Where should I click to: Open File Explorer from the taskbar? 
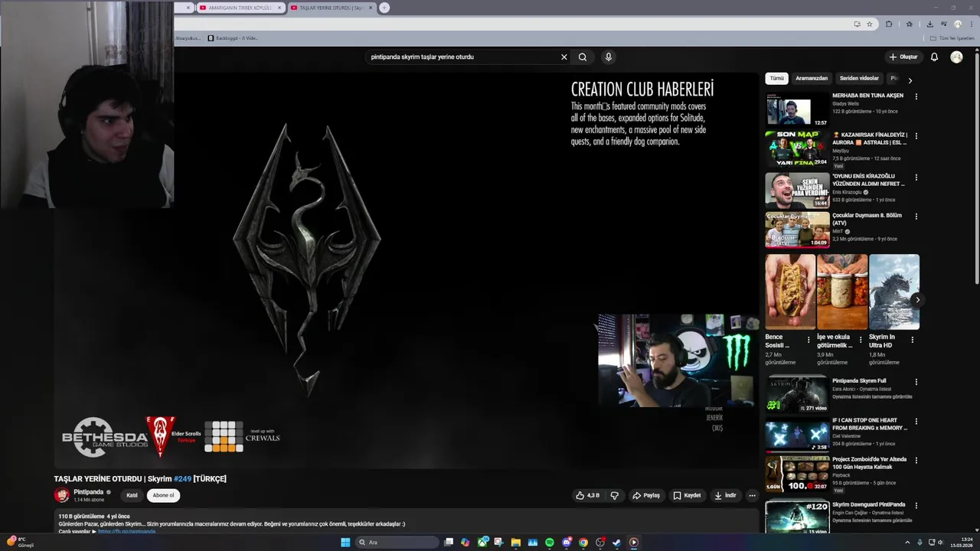click(x=516, y=543)
